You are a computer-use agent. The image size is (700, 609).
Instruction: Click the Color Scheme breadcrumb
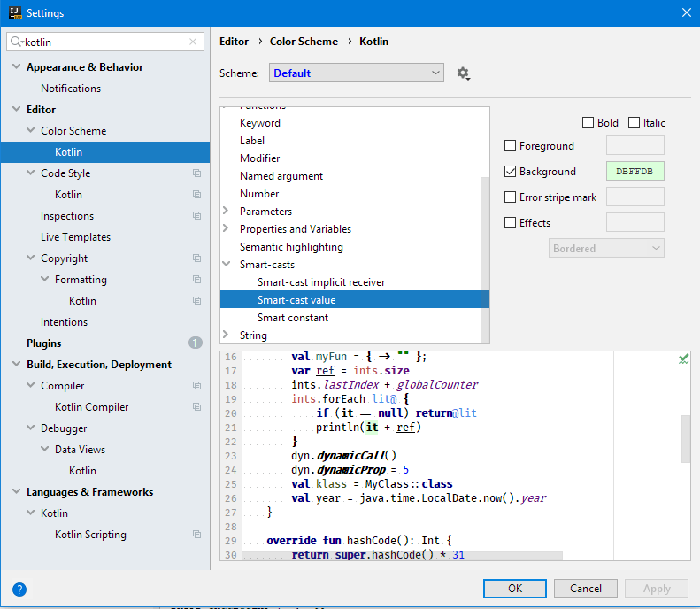click(x=304, y=42)
